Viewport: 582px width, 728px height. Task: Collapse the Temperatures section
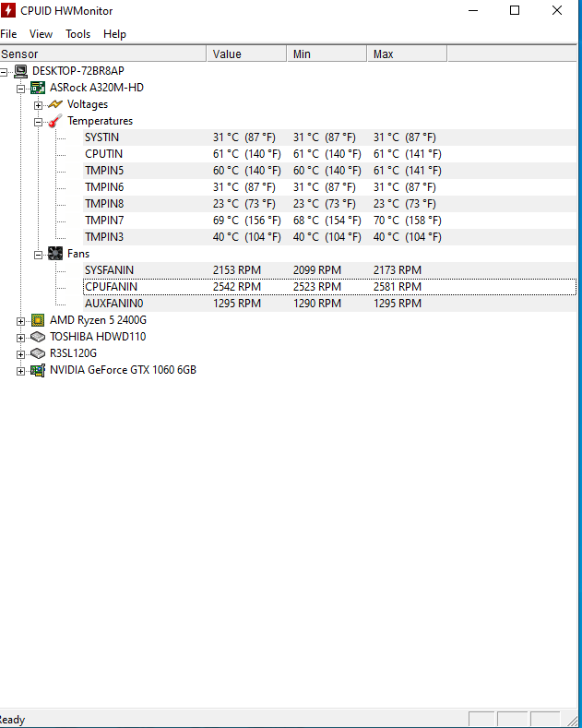click(38, 122)
